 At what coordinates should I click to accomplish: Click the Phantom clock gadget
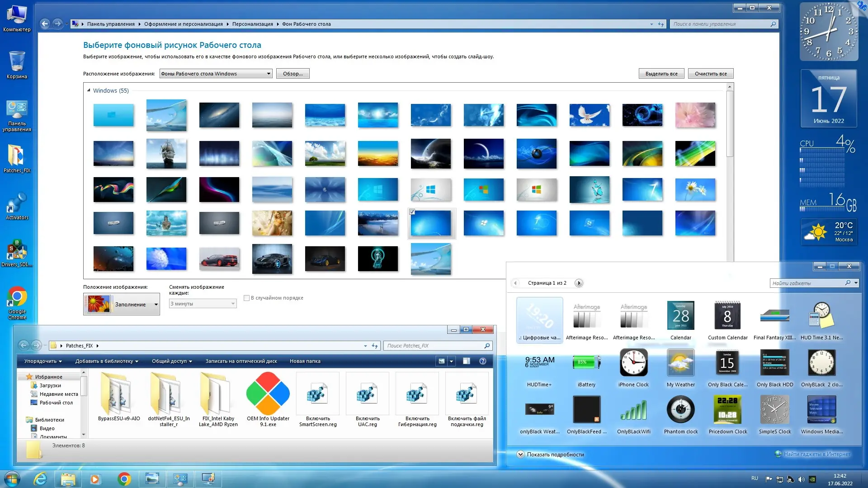680,410
